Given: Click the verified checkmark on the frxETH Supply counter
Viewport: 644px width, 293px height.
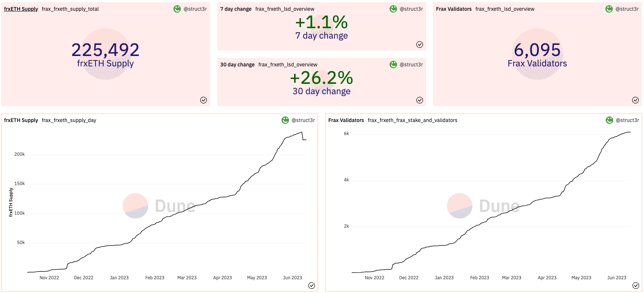Looking at the screenshot, I should pyautogui.click(x=204, y=100).
